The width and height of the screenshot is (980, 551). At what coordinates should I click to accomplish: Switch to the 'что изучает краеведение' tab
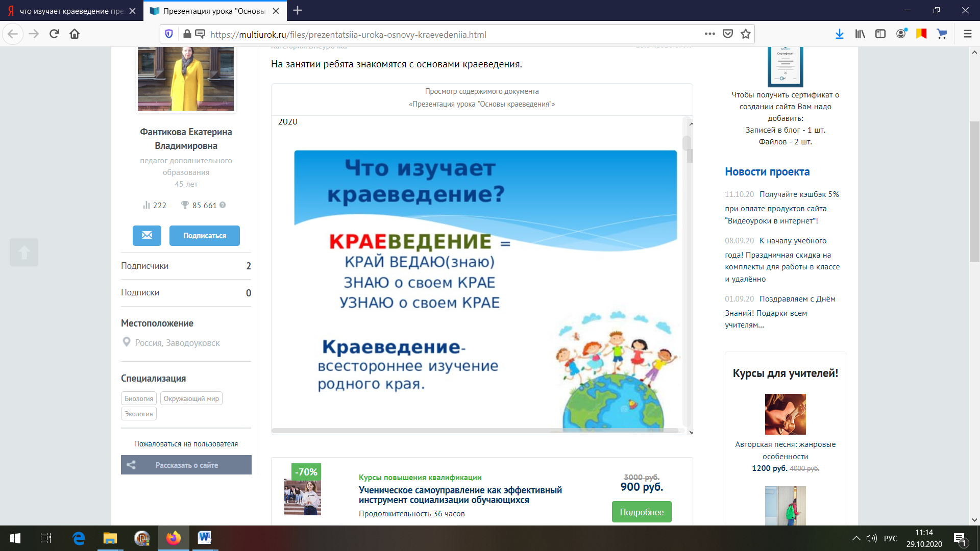click(x=71, y=11)
